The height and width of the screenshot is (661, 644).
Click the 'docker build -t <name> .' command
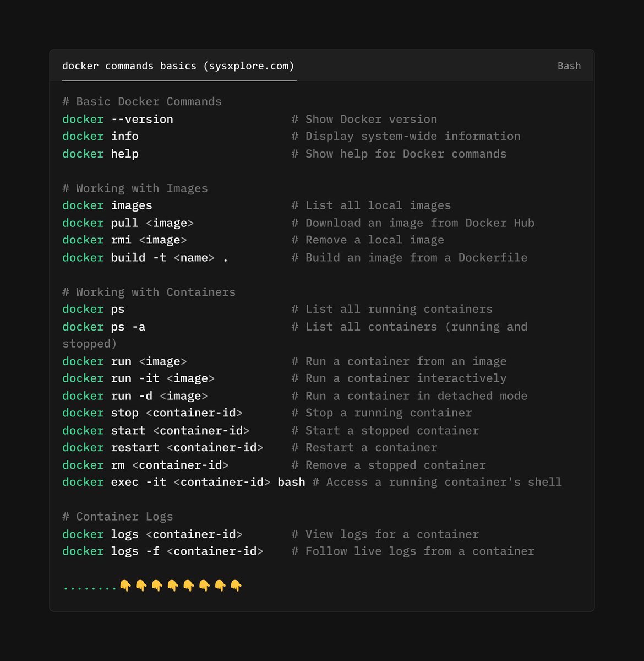[x=145, y=258]
